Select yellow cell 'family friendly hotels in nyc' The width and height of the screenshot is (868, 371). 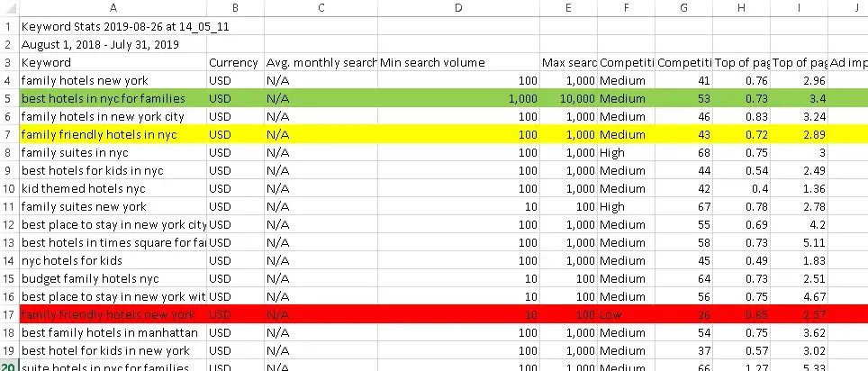(x=113, y=134)
